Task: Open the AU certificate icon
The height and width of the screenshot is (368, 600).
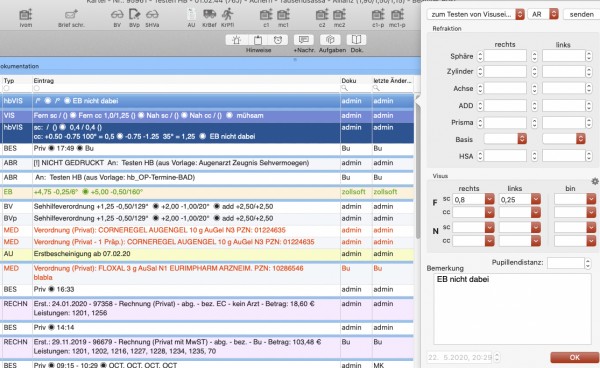Action: (x=191, y=15)
